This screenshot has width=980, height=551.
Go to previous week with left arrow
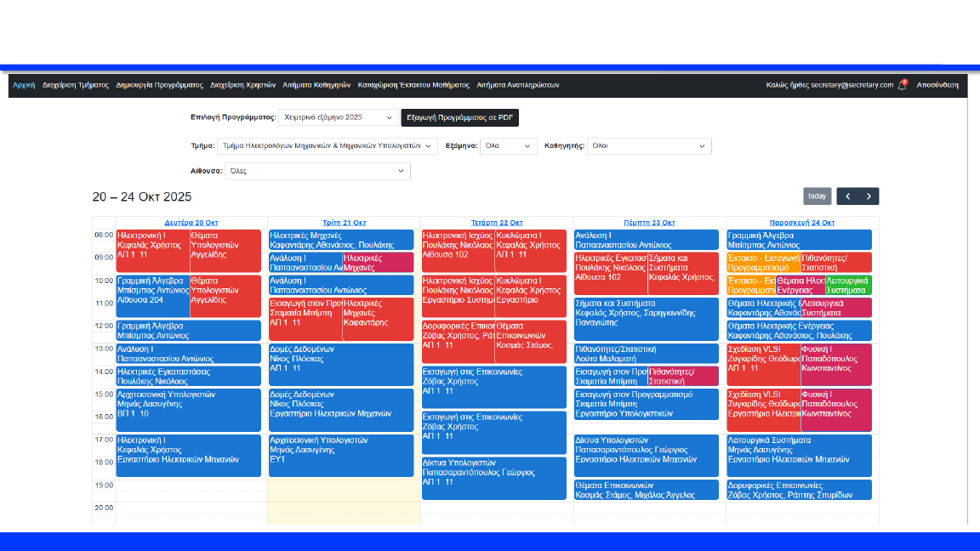[x=847, y=196]
